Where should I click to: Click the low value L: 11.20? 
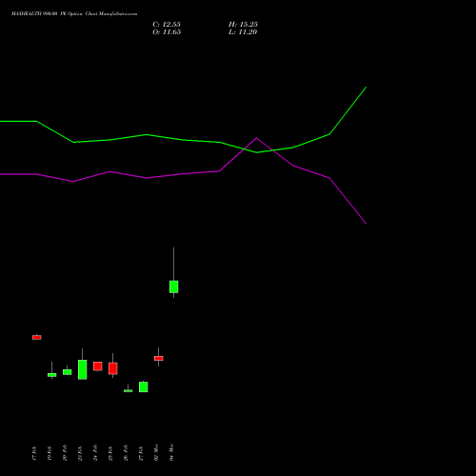click(x=243, y=32)
